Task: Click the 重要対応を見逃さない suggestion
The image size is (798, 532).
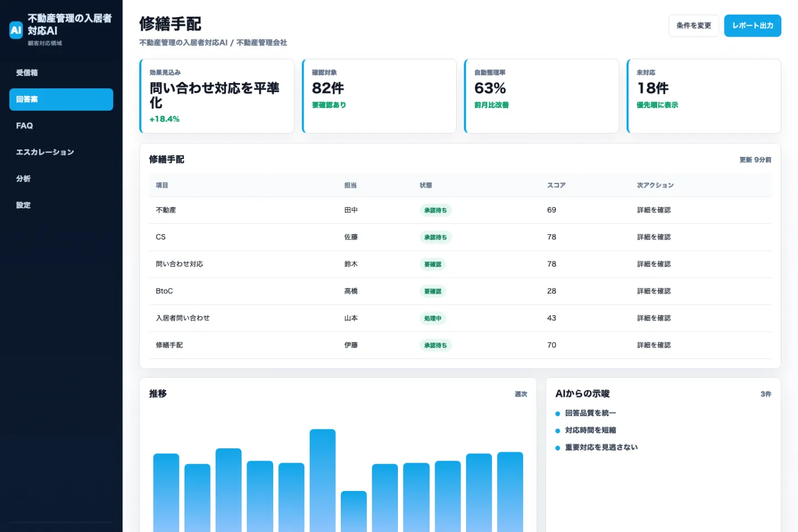Action: click(x=601, y=447)
